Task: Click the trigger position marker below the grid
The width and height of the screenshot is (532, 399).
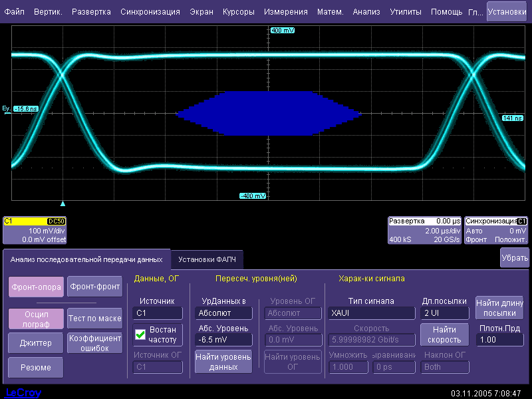Action: pyautogui.click(x=63, y=203)
